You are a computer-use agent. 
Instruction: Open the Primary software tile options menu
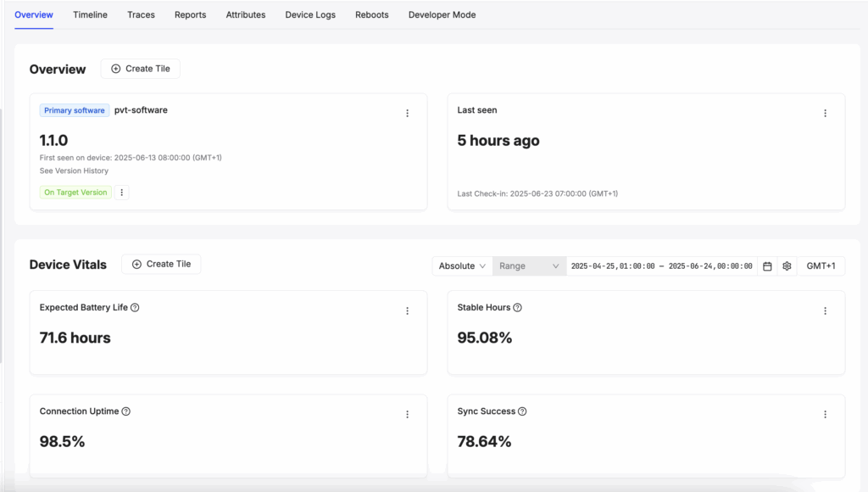[x=408, y=113]
